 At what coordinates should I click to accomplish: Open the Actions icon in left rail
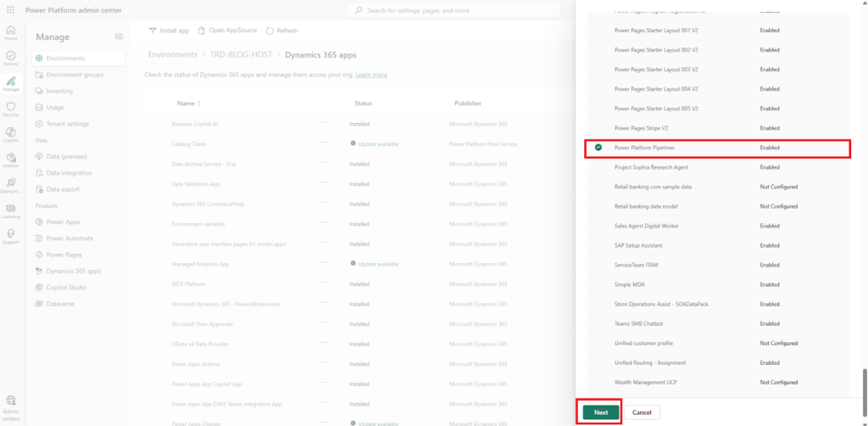coord(11,55)
